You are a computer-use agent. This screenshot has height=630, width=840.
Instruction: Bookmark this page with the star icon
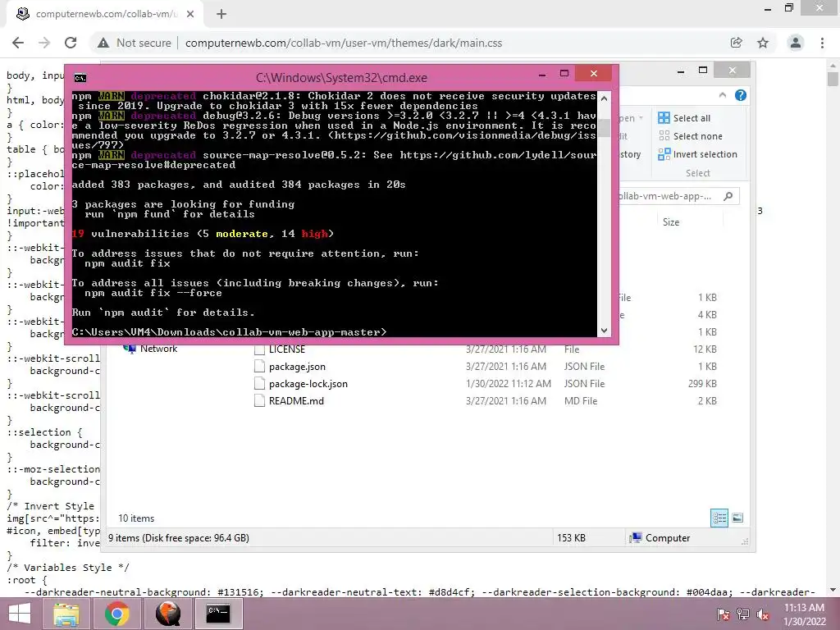(x=763, y=43)
